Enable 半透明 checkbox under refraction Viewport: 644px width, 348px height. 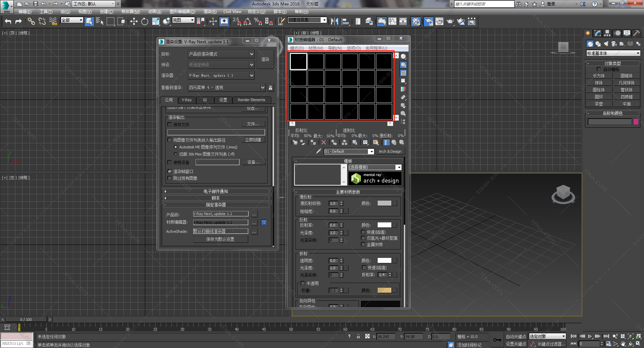[303, 283]
